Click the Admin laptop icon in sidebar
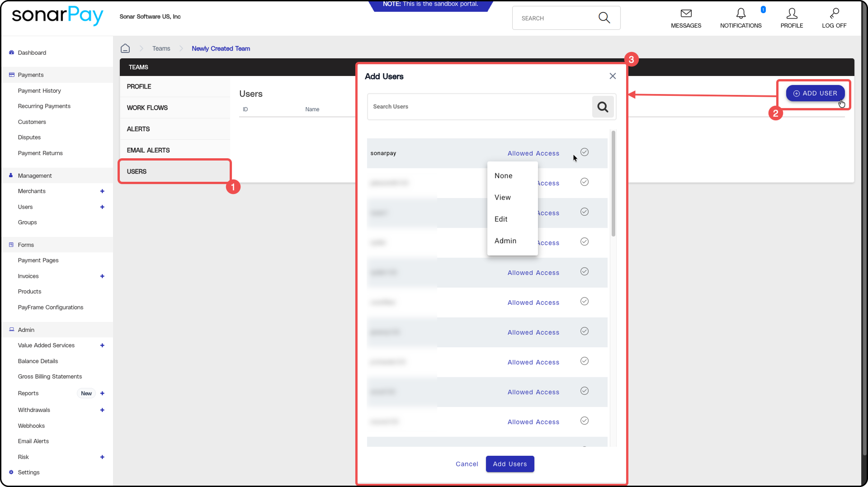 point(11,330)
